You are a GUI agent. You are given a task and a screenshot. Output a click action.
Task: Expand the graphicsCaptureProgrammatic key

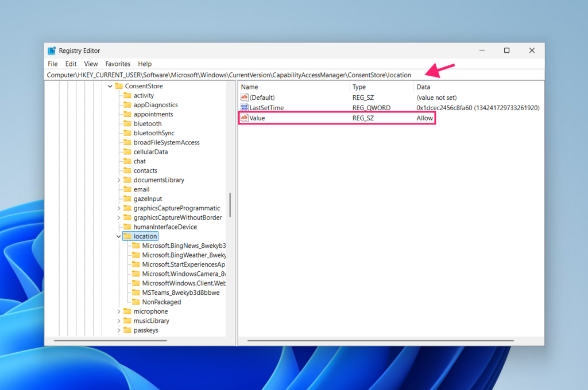(x=118, y=208)
